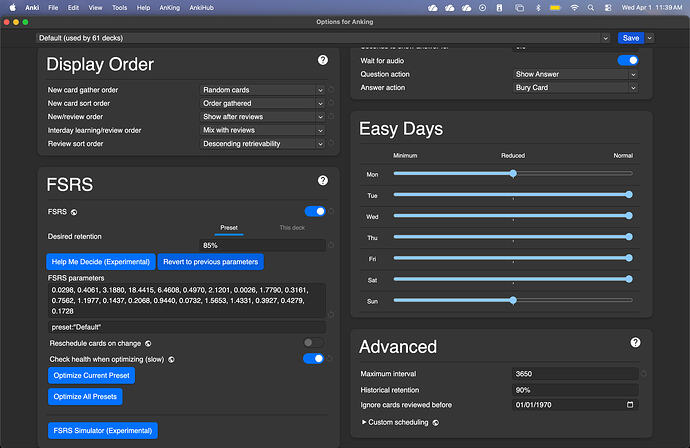Click the Ignore cards reviewed before date field

(x=575, y=404)
